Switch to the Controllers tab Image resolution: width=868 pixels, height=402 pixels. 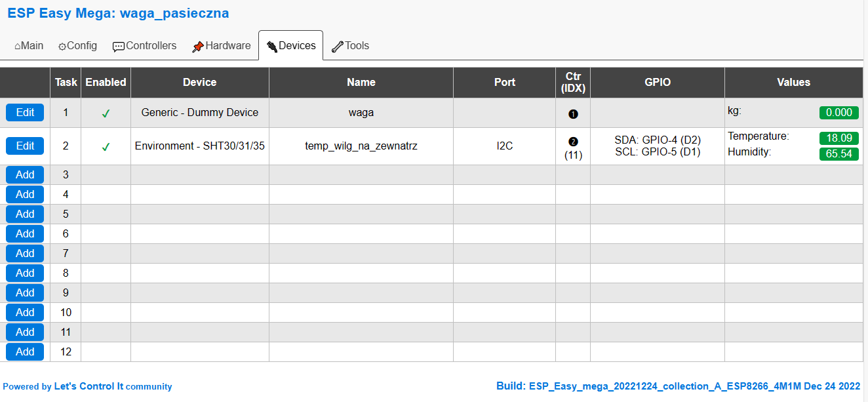coord(144,46)
